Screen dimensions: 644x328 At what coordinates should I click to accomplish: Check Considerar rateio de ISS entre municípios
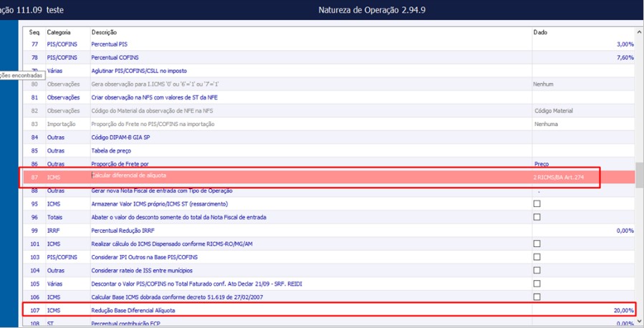(537, 270)
